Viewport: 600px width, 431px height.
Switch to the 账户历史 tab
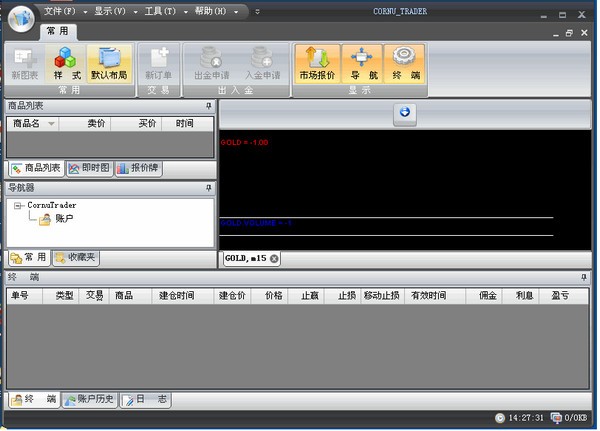tap(90, 400)
